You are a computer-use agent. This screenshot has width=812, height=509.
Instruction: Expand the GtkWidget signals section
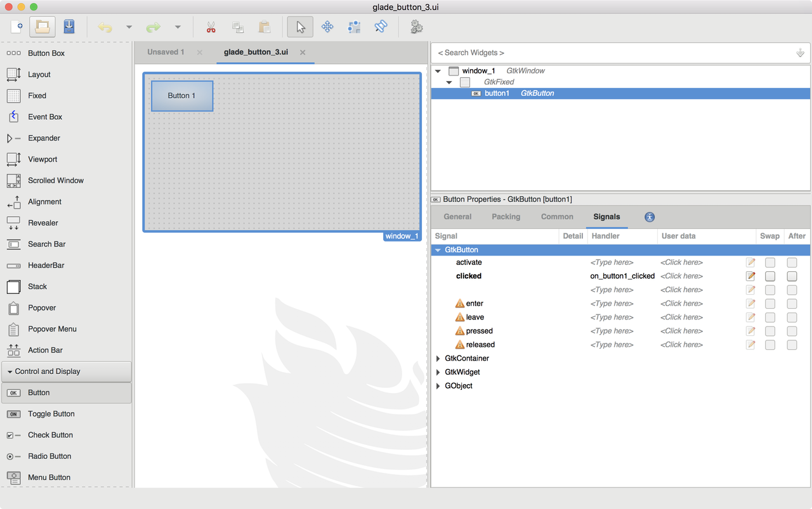[x=437, y=372]
